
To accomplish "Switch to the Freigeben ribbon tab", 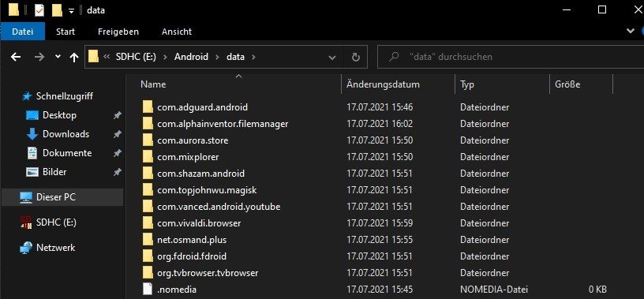I will tap(118, 32).
